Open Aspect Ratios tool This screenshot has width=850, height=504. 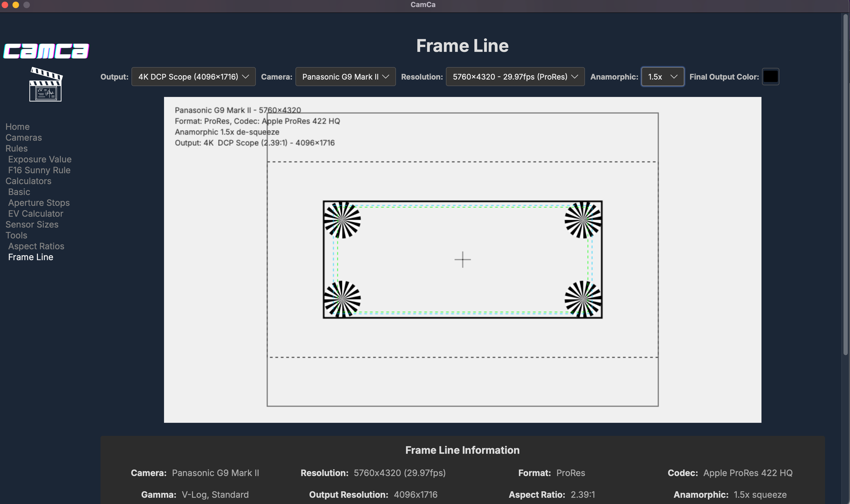(x=36, y=246)
